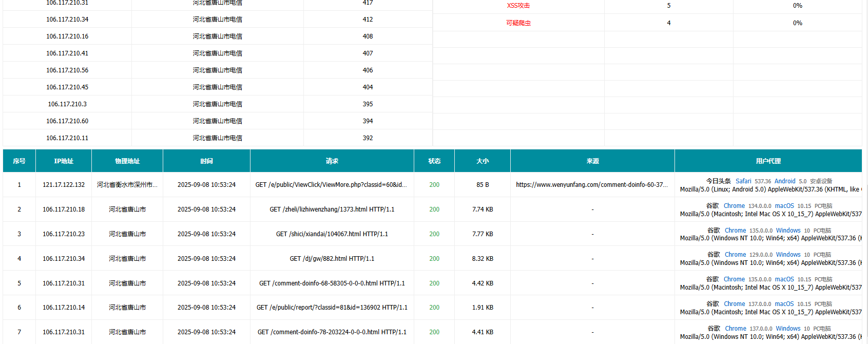
Task: Click the GET /e/public/ViewClick/ViewMore.php request
Action: pos(331,185)
